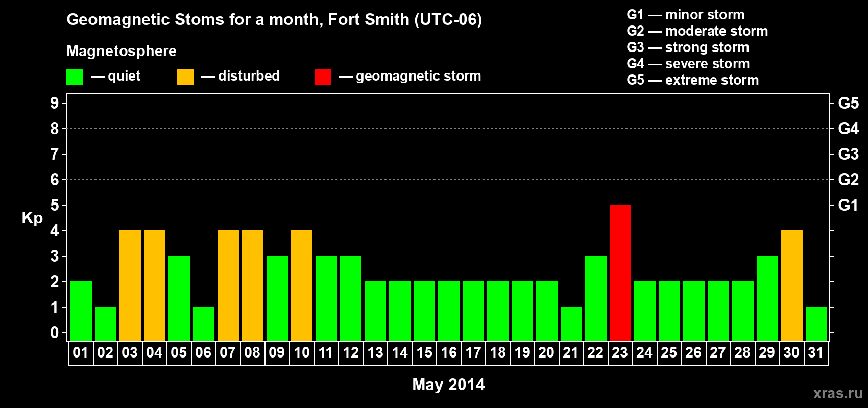Click the Kp value 0 on left axis
Viewport: 868px width, 408px height.
tap(55, 333)
